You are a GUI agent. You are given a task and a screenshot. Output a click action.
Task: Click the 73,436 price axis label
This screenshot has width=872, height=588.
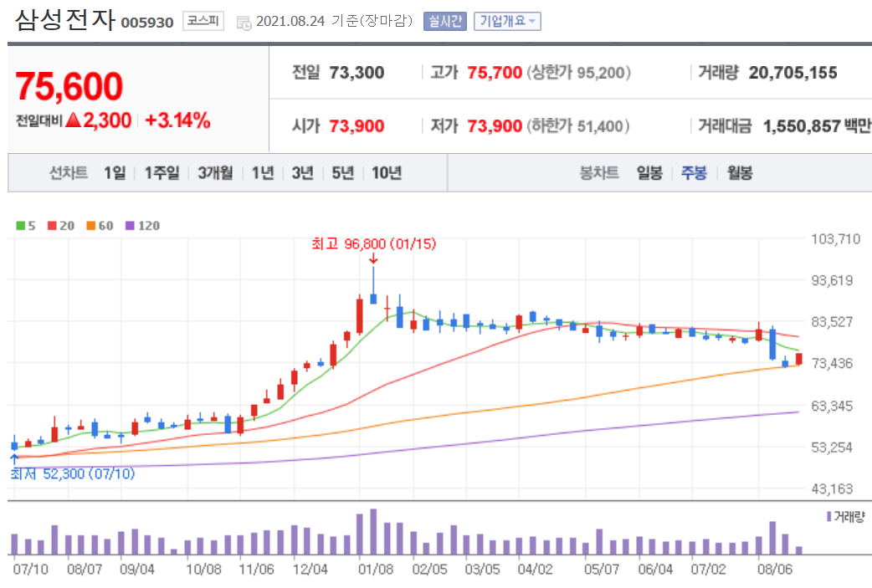tap(831, 364)
